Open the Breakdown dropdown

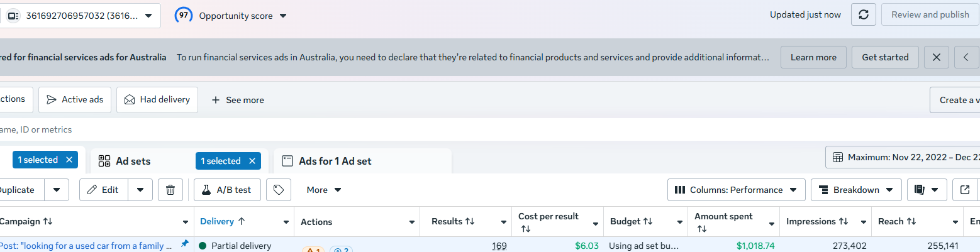point(856,190)
